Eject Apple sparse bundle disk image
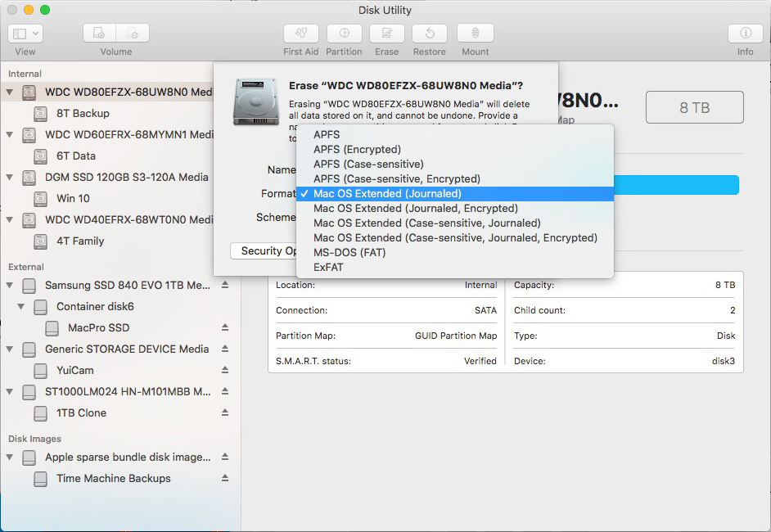 (225, 457)
